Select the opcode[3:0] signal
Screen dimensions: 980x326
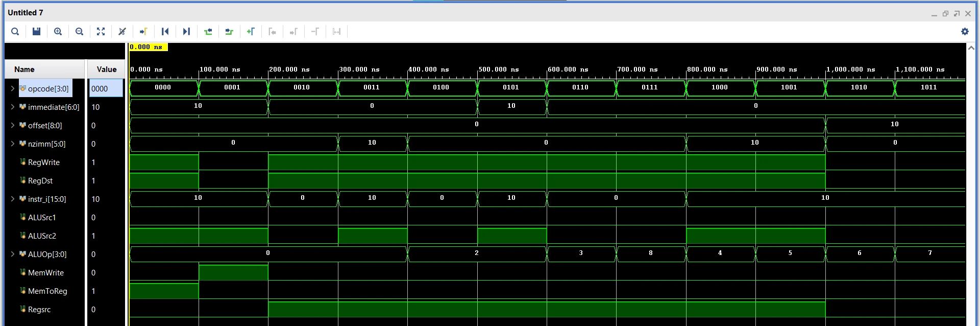48,89
